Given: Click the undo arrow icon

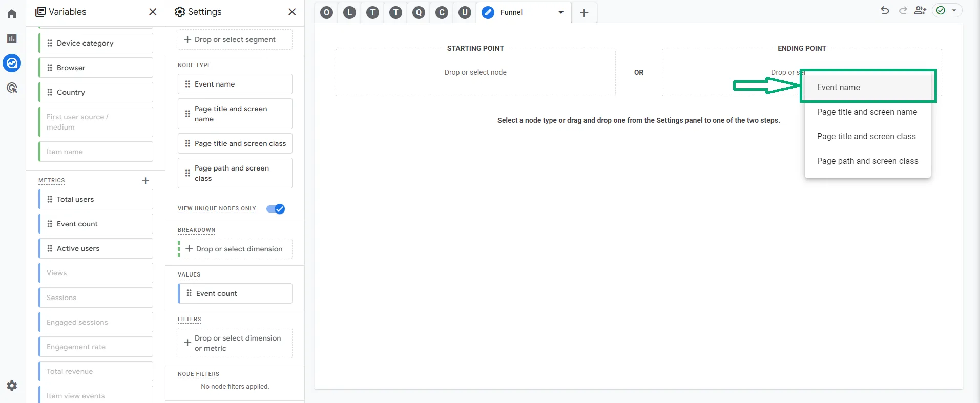Looking at the screenshot, I should coord(885,10).
